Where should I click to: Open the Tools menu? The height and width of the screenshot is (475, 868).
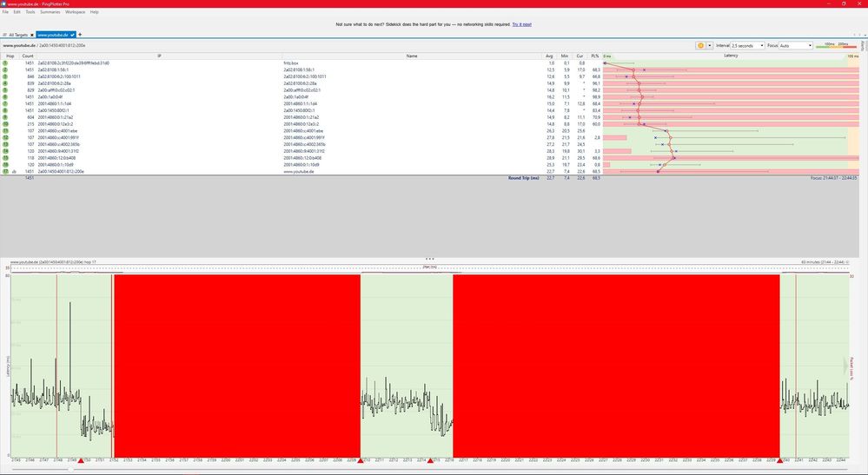[30, 11]
